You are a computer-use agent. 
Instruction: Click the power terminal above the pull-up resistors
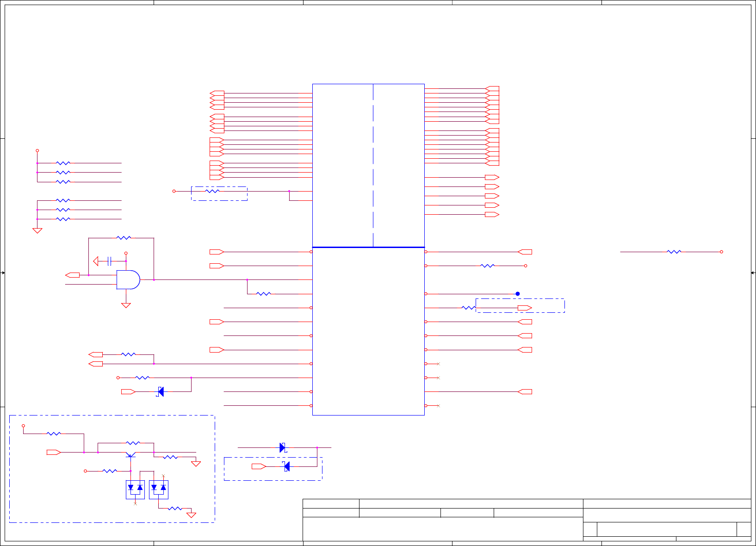tap(37, 150)
